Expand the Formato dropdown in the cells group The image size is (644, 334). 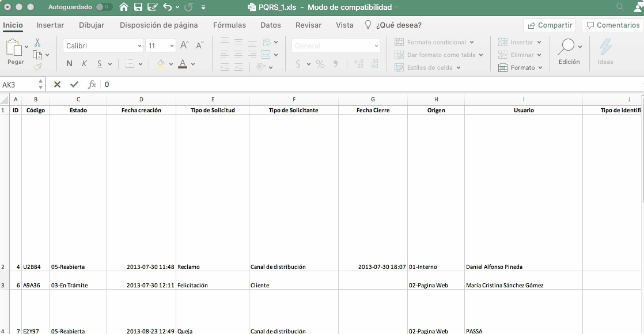click(x=520, y=67)
